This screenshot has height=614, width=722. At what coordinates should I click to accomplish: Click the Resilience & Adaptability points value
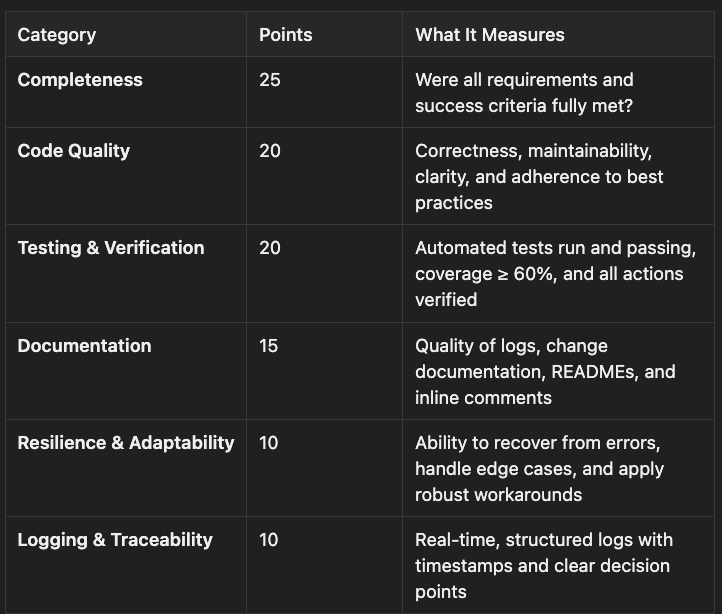[x=268, y=443]
